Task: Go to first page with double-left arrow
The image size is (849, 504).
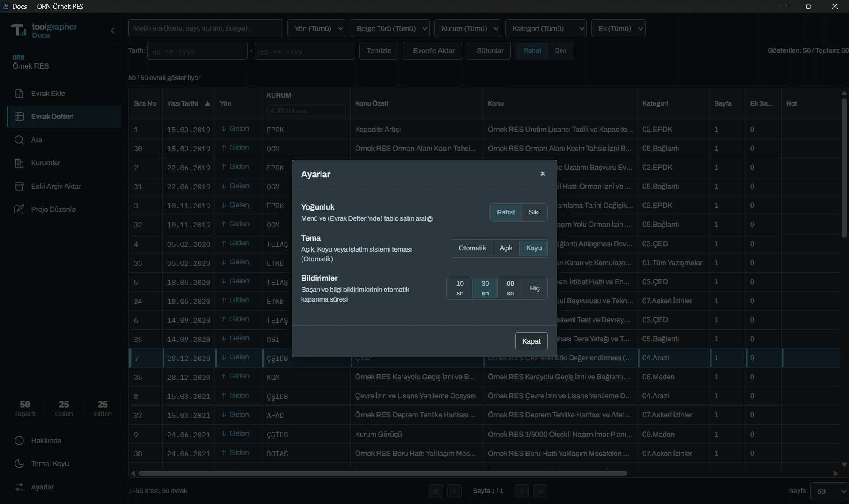Action: pyautogui.click(x=436, y=491)
